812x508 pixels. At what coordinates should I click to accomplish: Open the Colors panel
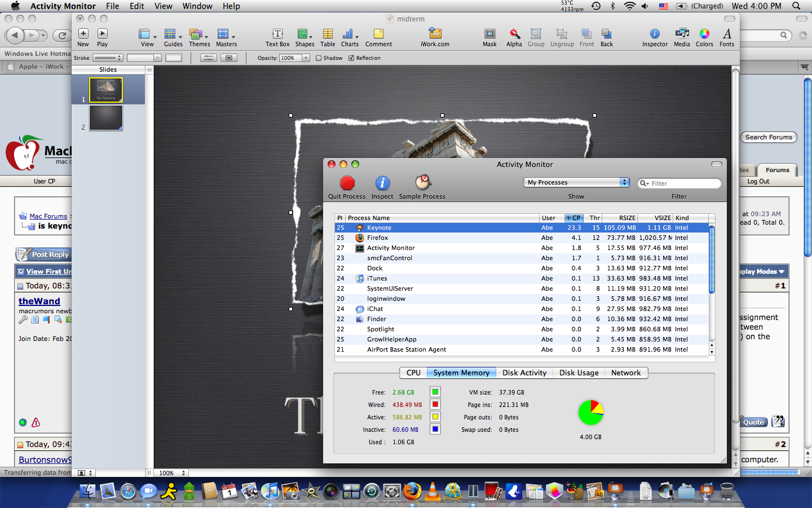(x=704, y=34)
